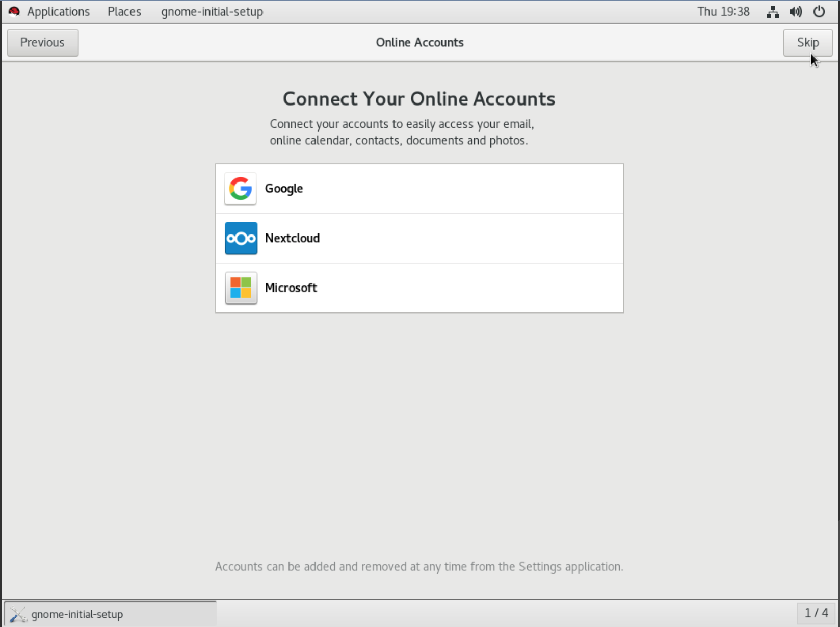Open the network status icon in top bar
Screen dimensions: 840x627
point(773,12)
